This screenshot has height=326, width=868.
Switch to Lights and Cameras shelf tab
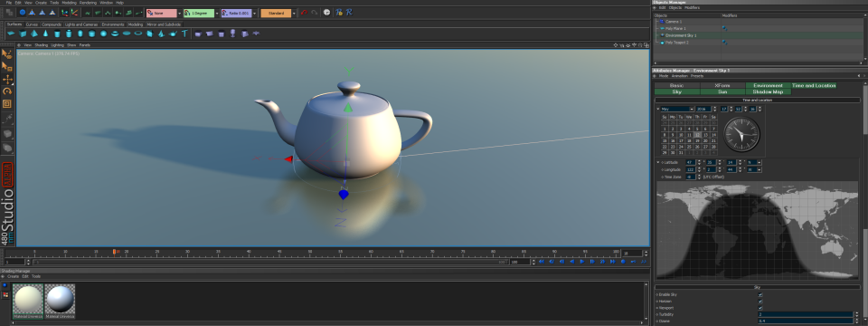[x=81, y=24]
